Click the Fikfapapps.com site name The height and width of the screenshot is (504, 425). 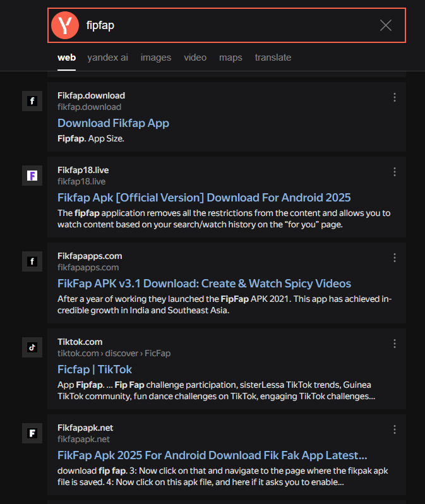(90, 256)
